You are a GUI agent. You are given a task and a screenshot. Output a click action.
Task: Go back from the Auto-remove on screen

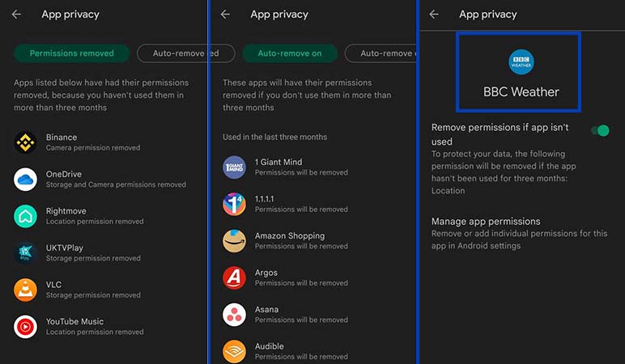[225, 15]
